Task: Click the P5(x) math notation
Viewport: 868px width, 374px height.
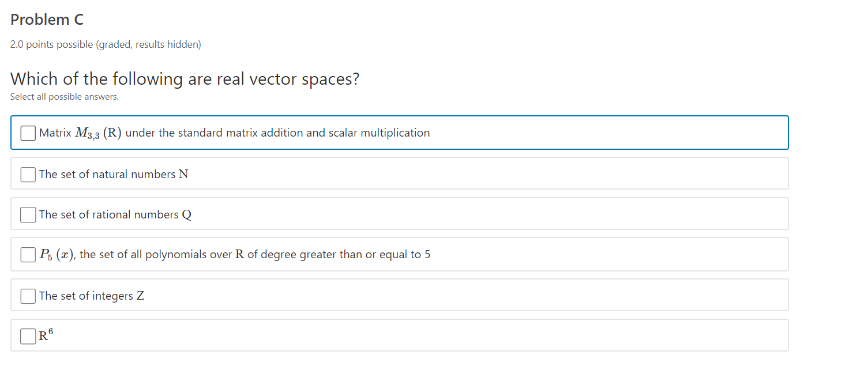Action: point(57,255)
